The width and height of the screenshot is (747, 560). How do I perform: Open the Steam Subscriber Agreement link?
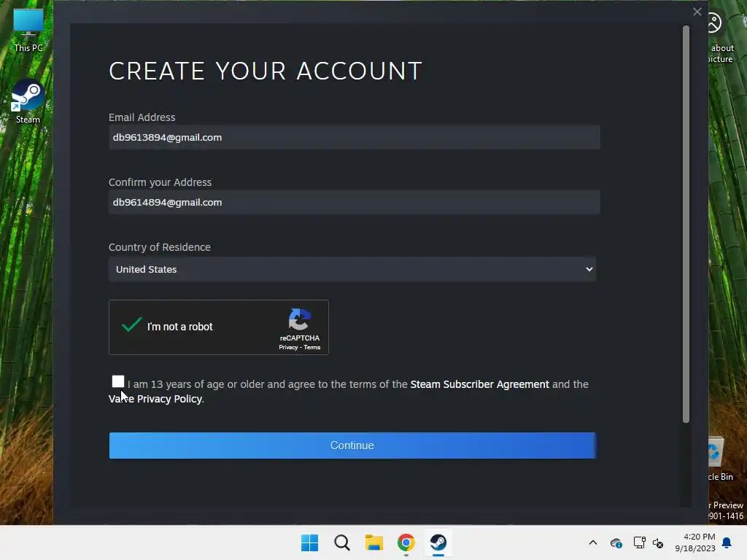(479, 384)
